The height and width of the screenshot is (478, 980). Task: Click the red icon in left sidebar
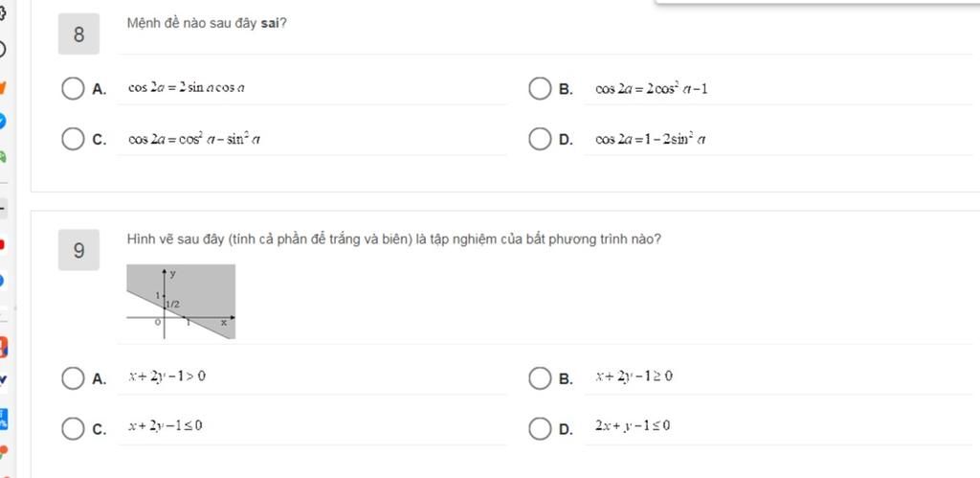(x=3, y=244)
